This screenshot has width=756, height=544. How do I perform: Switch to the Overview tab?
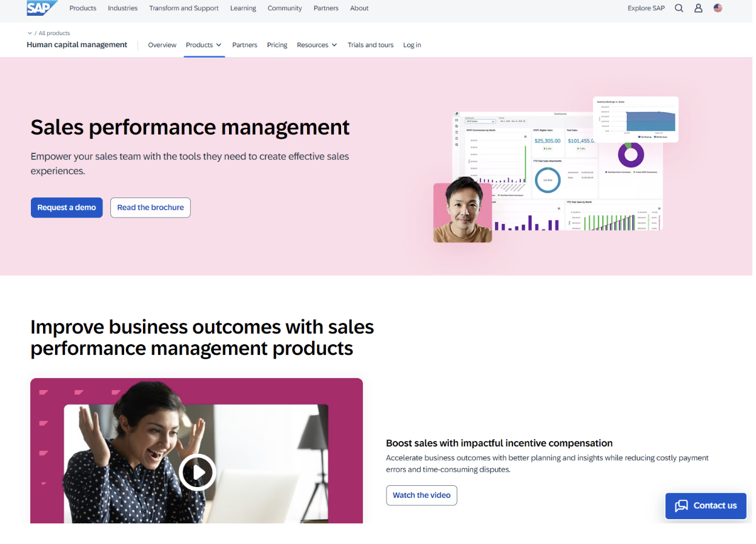(162, 45)
